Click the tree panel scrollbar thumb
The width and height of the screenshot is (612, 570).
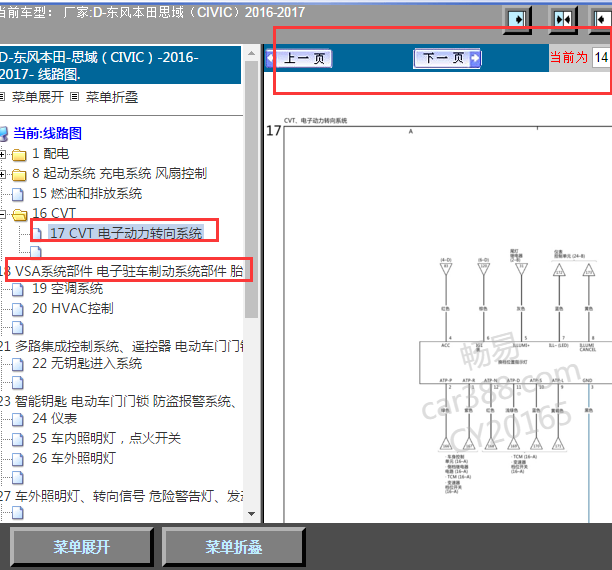pyautogui.click(x=252, y=189)
